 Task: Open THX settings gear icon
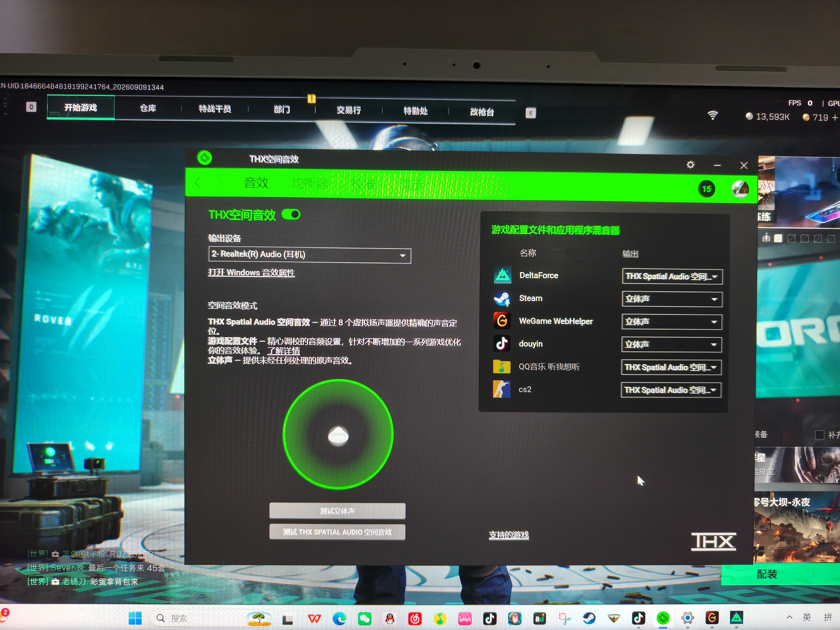click(x=690, y=164)
